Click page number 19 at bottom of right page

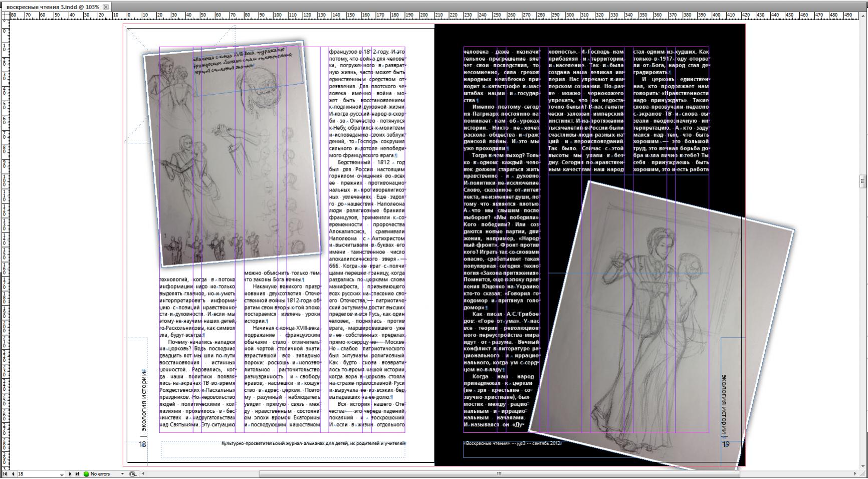[726, 444]
